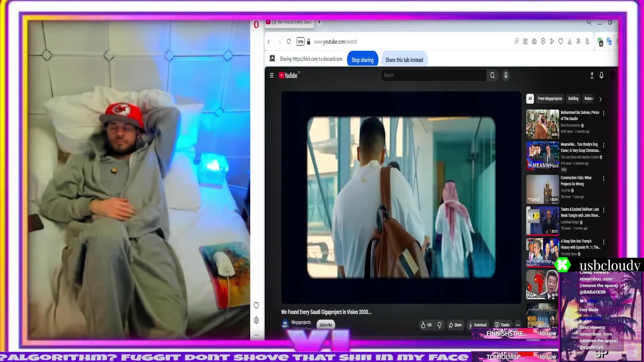Image resolution: width=644 pixels, height=362 pixels.
Task: Go forward with the browser forward arrow
Action: point(279,42)
